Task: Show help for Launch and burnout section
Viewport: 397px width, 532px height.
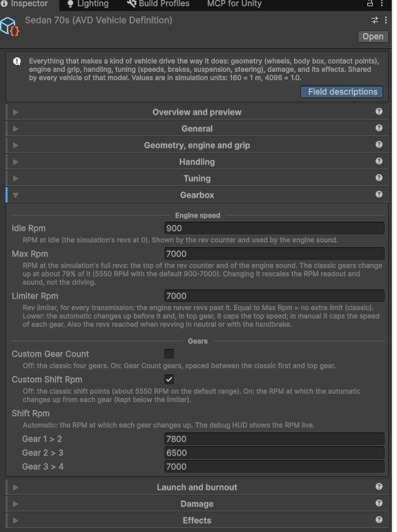Action: point(379,486)
